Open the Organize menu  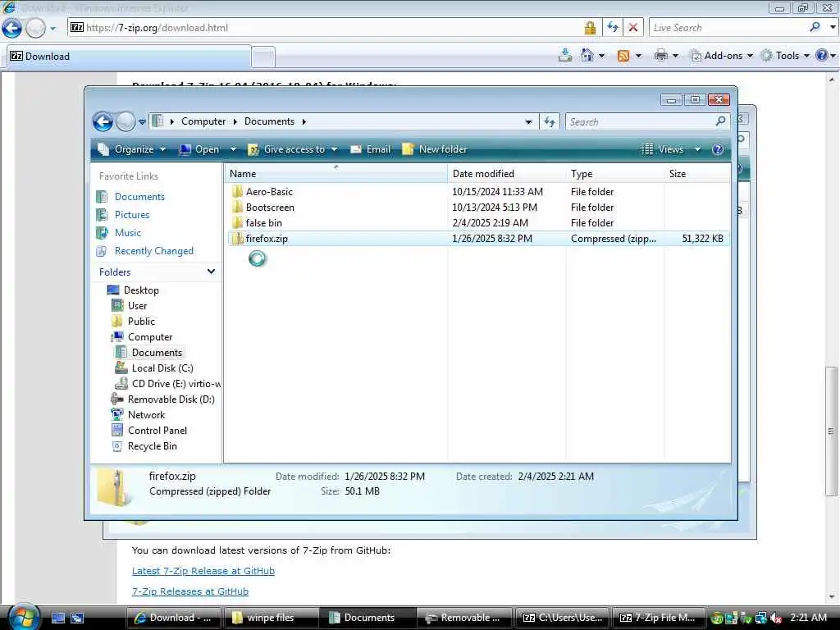[x=132, y=149]
